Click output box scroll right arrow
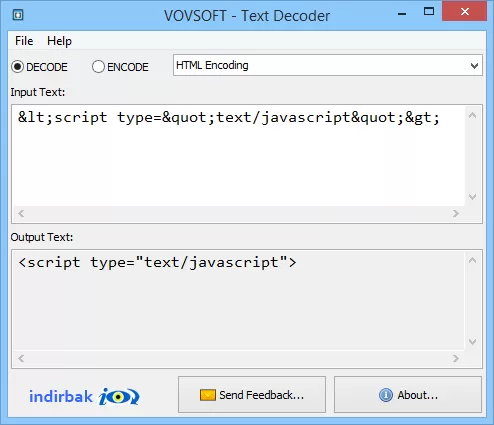 pyautogui.click(x=456, y=358)
